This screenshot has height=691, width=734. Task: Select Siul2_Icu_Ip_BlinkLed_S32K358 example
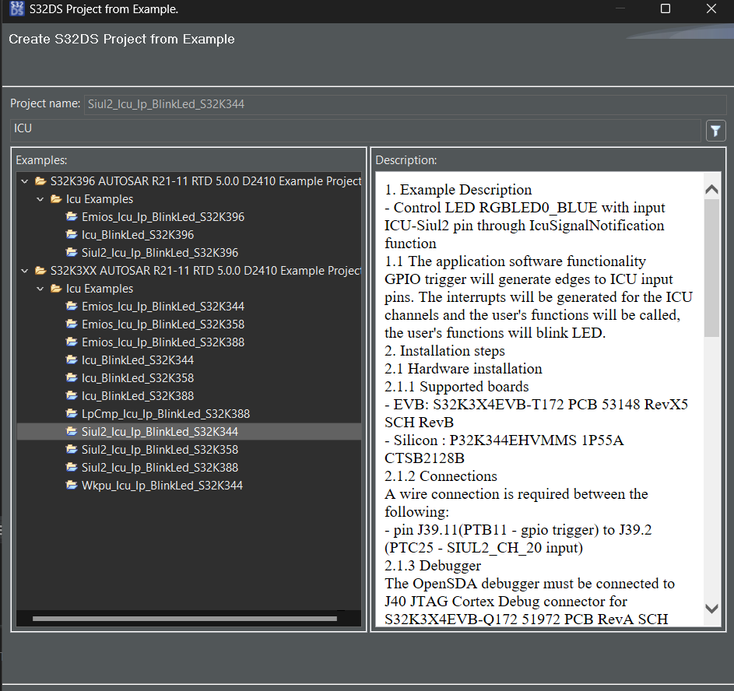pyautogui.click(x=160, y=449)
